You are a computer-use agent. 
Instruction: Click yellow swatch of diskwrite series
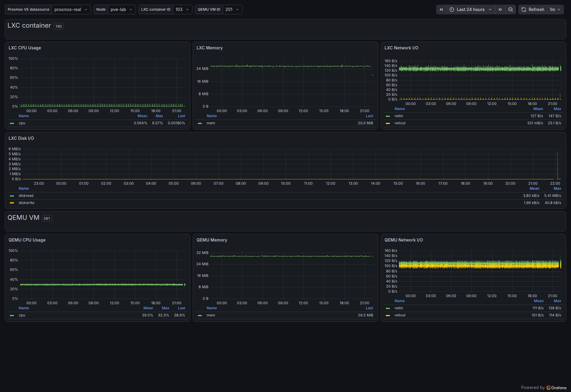coord(12,203)
